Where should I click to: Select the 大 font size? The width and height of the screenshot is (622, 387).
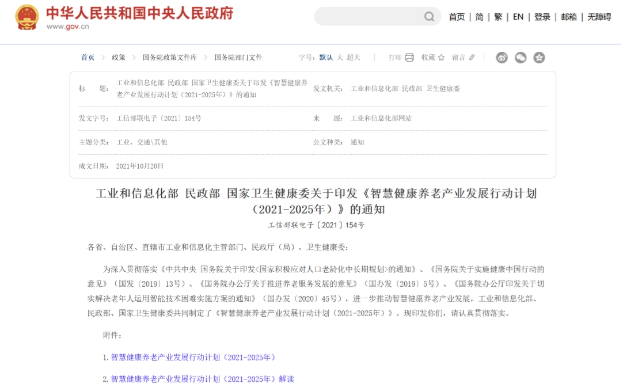point(340,57)
